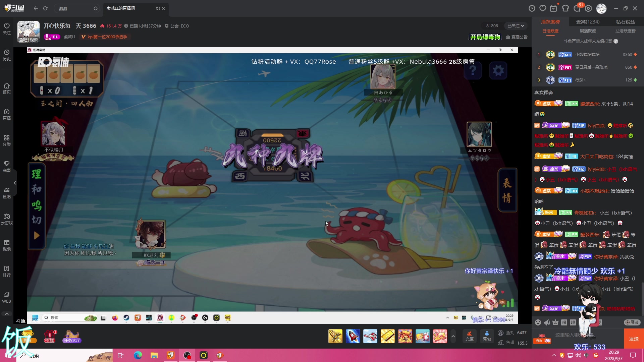Open the watch history clock icon in top bar

532,8
